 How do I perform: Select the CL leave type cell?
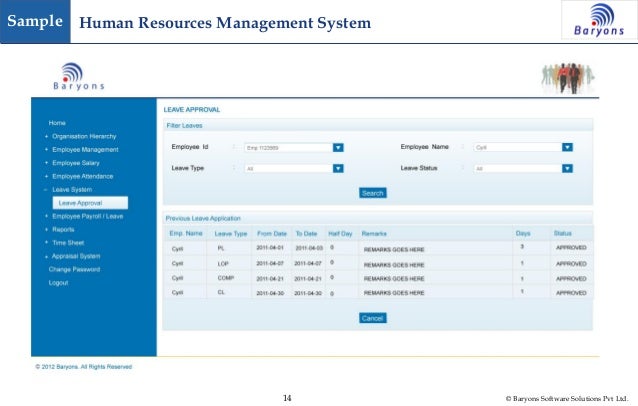tap(221, 292)
